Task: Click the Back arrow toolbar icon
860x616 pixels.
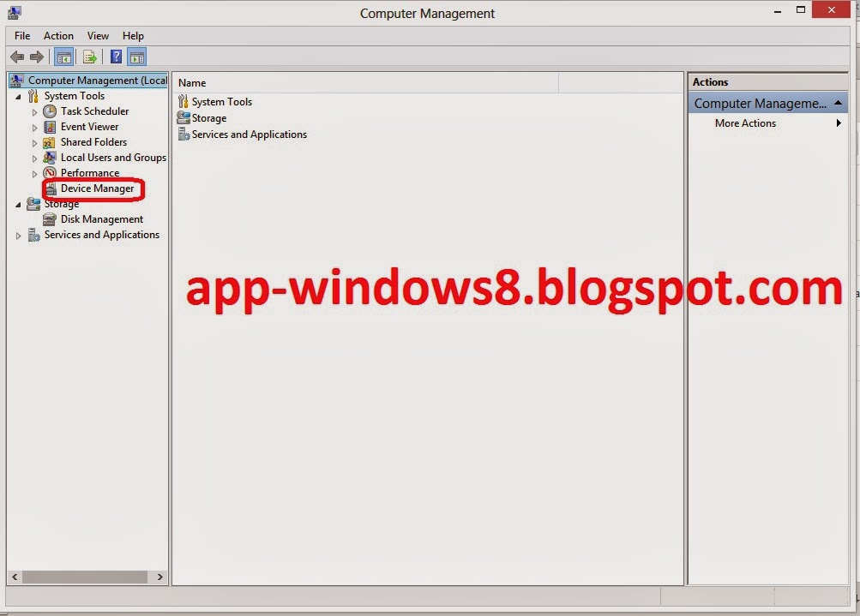Action: point(17,57)
